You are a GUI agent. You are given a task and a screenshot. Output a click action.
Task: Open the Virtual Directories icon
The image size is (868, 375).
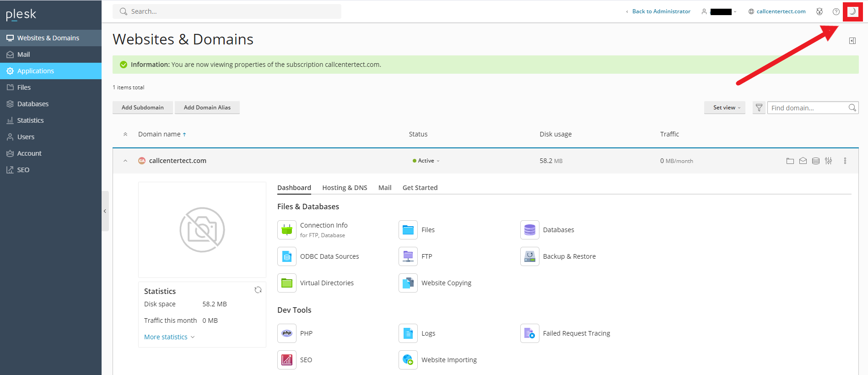(x=287, y=283)
